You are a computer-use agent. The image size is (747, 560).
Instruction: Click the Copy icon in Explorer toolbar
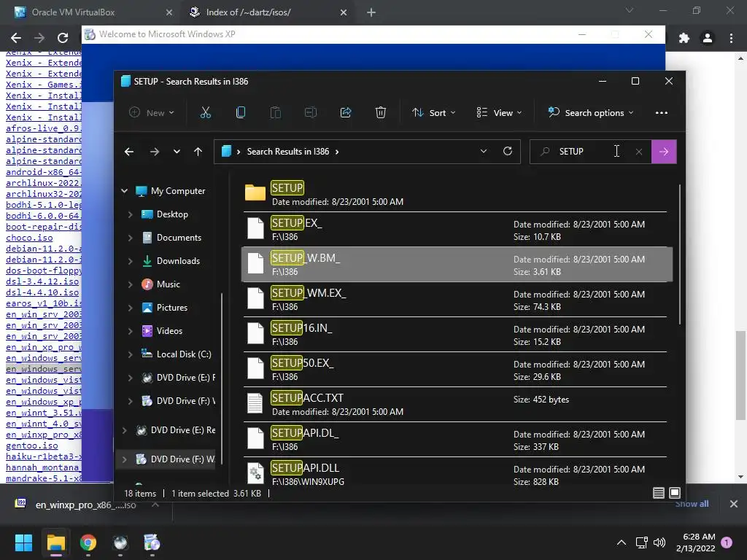pos(241,113)
